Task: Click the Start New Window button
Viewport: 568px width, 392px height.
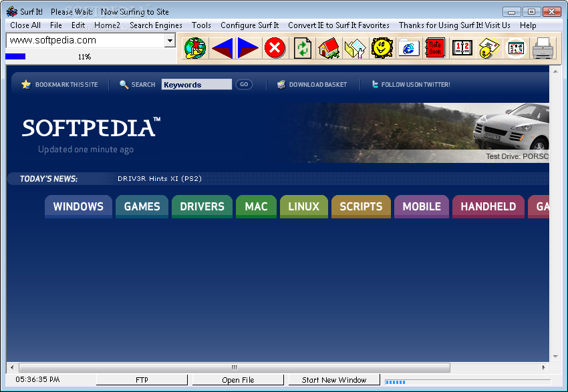Action: click(x=334, y=380)
